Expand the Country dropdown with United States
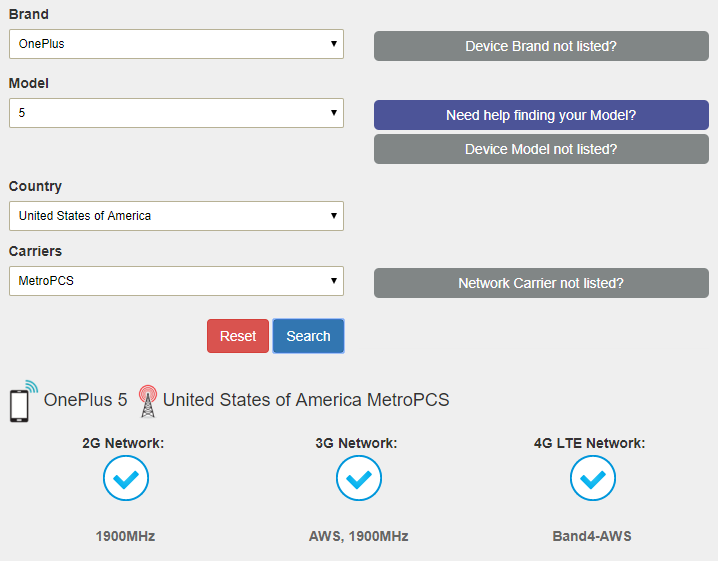The image size is (718, 561). [176, 216]
